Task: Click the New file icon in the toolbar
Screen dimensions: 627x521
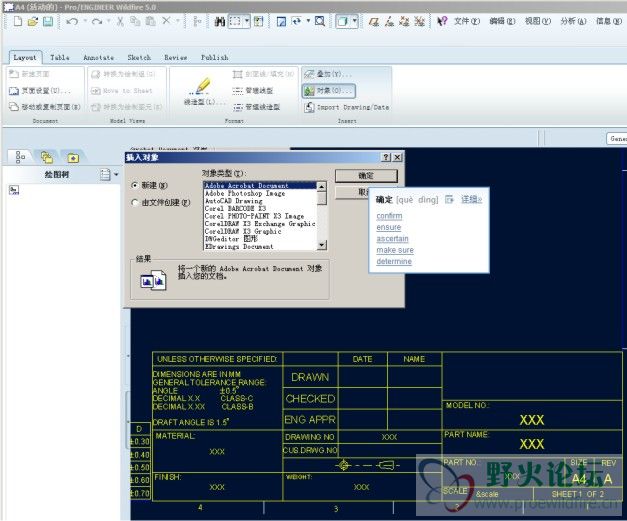Action: pos(18,21)
